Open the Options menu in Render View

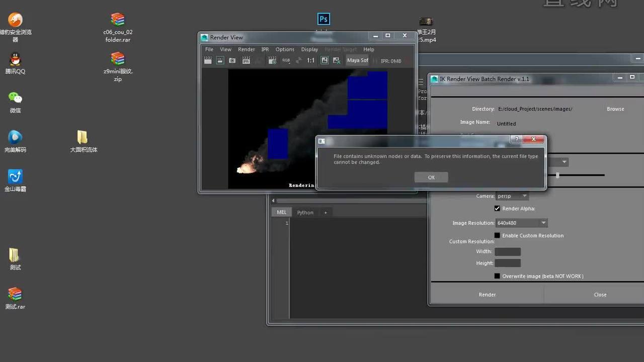284,49
